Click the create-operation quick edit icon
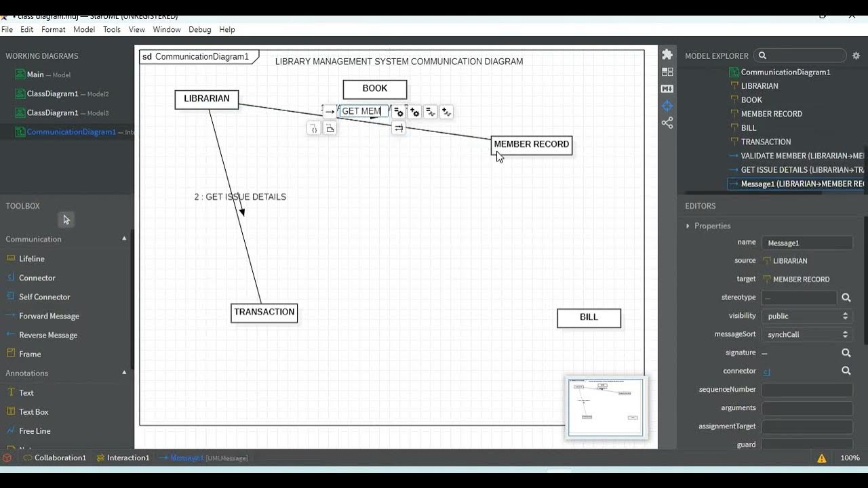The image size is (868, 488). [x=414, y=112]
